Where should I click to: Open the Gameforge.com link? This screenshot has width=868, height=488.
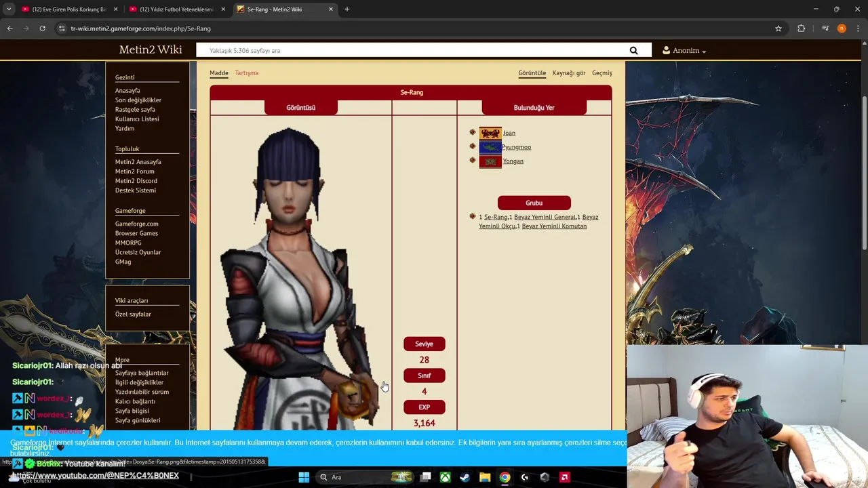pos(137,224)
